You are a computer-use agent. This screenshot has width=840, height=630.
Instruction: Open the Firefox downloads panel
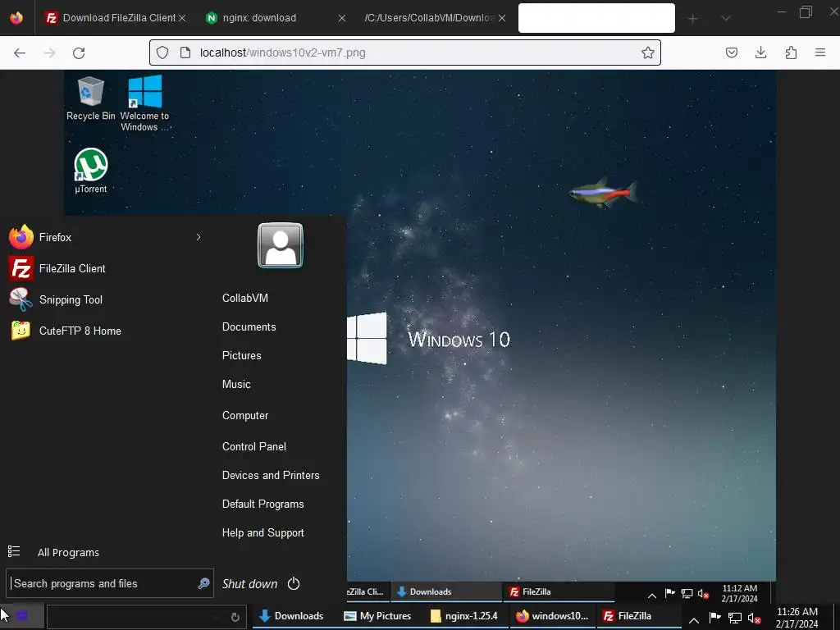coord(760,52)
